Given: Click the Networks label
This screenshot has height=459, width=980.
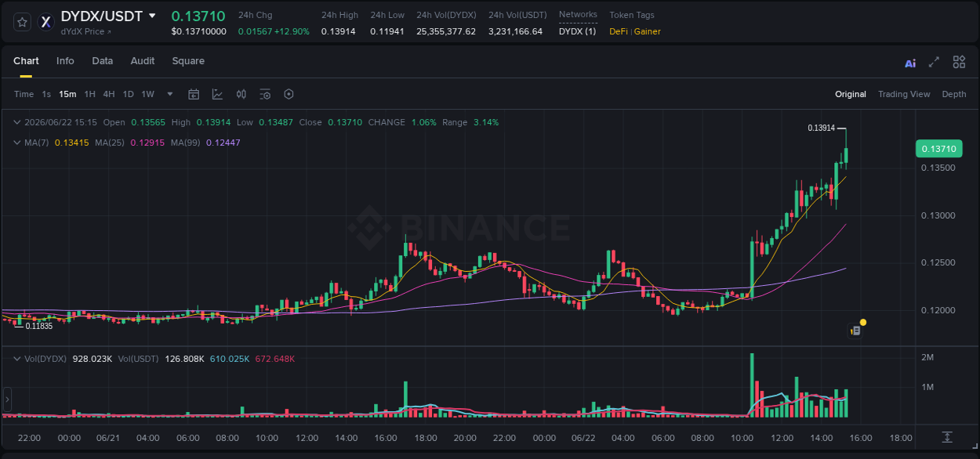Looking at the screenshot, I should pos(578,15).
